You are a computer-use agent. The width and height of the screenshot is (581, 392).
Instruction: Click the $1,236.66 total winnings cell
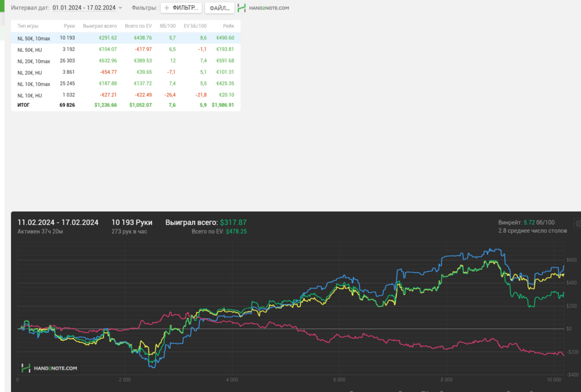point(106,105)
